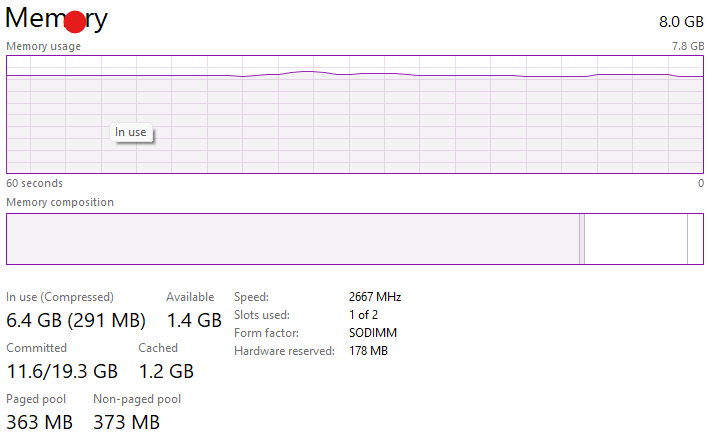
Task: Click the Memory composition label
Action: point(60,202)
